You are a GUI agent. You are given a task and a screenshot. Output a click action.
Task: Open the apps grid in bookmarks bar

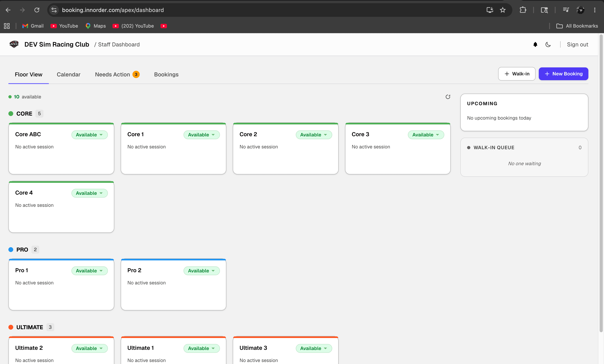[7, 26]
